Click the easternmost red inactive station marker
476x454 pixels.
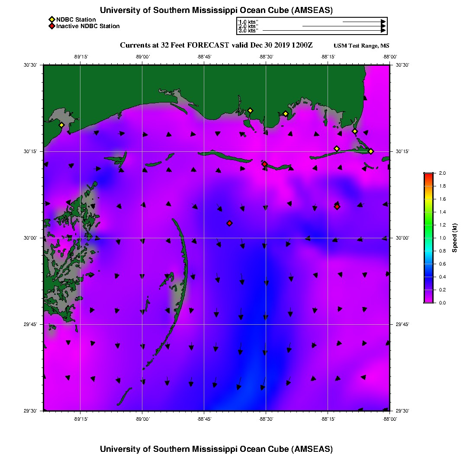click(337, 207)
